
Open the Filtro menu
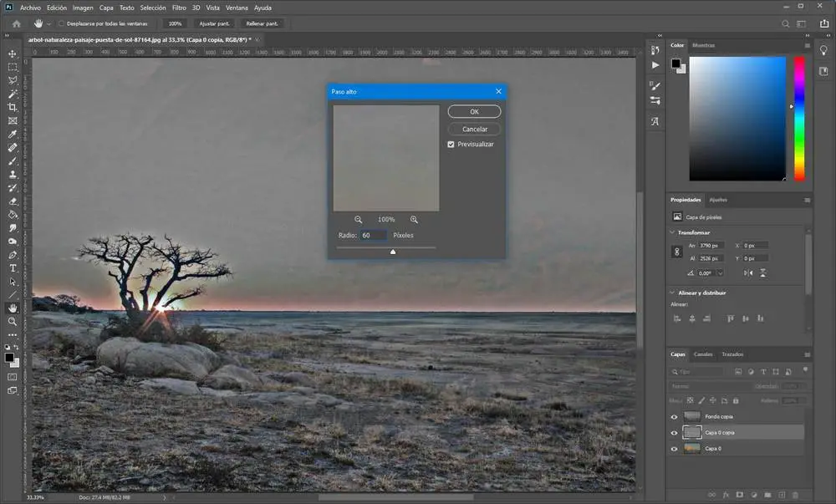179,8
